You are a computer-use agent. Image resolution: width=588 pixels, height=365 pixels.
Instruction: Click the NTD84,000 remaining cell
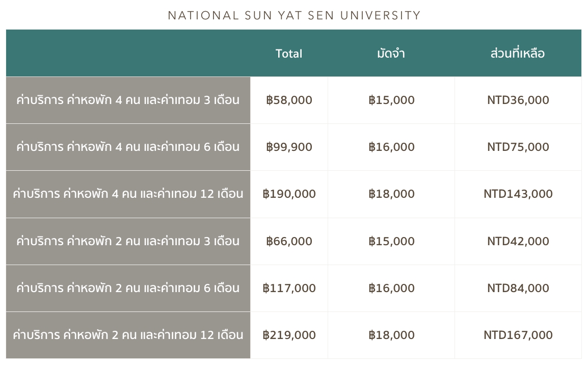point(518,288)
